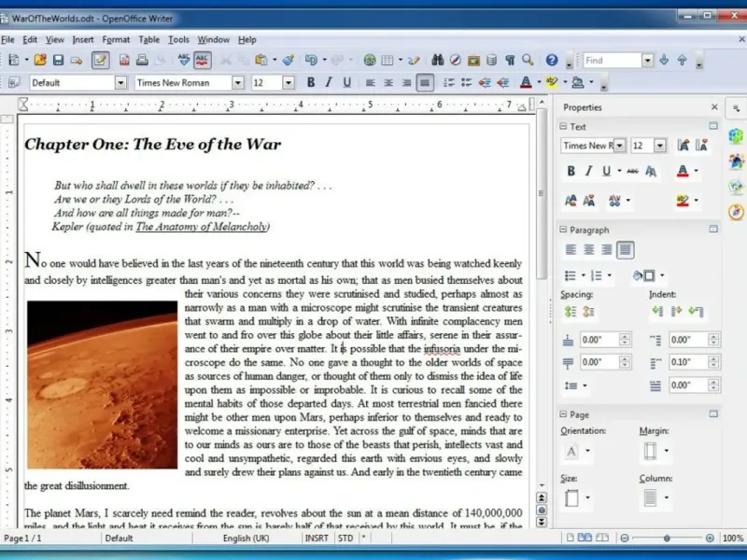
Task: Click the Export as PDF icon
Action: 124,60
